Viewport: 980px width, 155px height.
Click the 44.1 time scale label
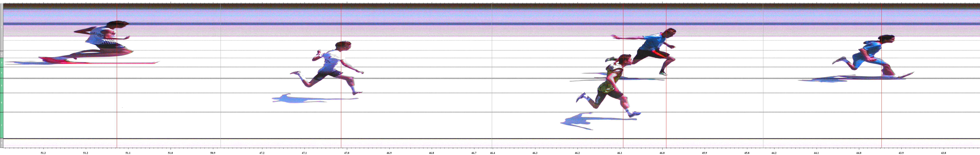point(816,153)
